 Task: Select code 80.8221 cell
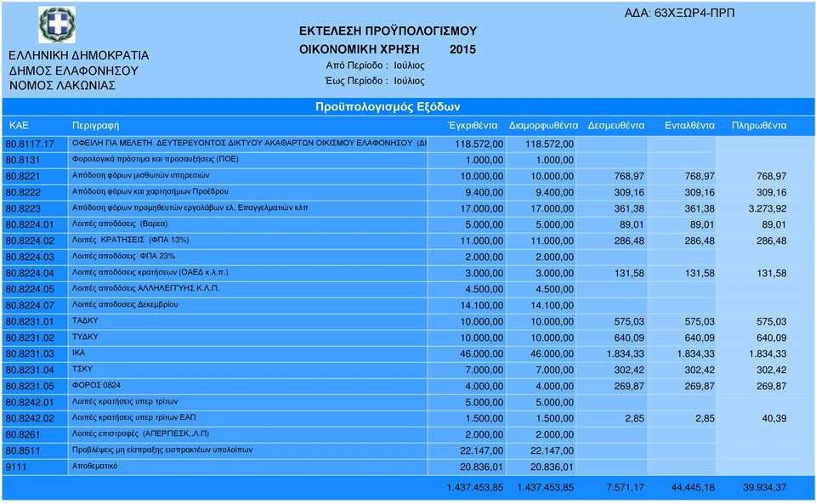point(34,176)
